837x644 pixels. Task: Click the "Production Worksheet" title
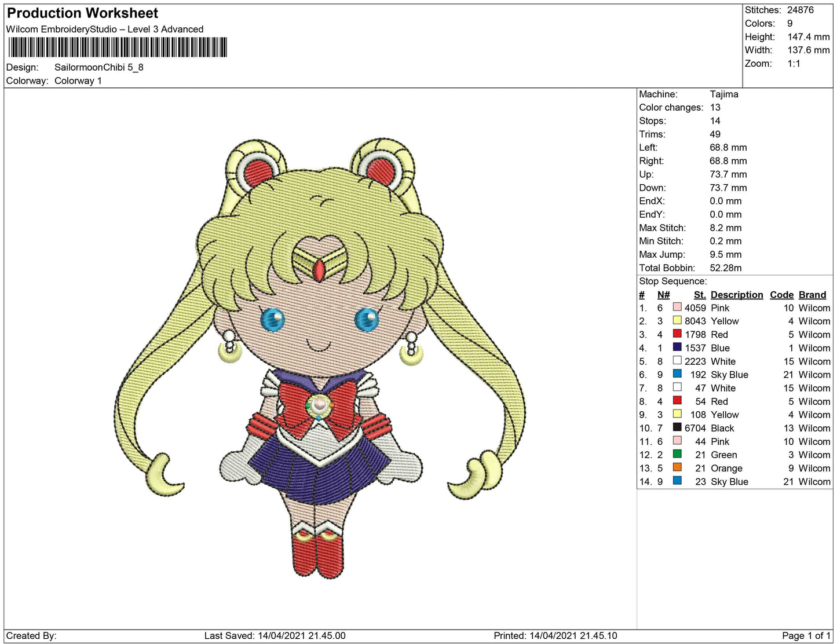pos(82,13)
